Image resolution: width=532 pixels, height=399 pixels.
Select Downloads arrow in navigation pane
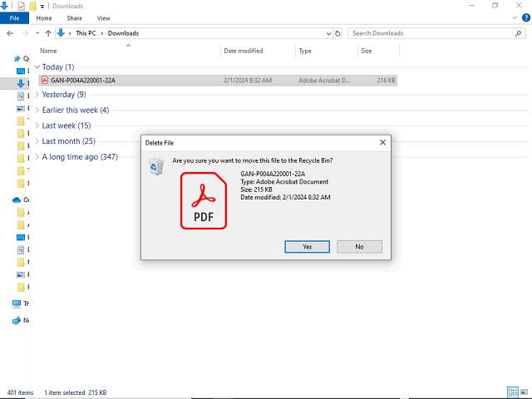(20, 83)
